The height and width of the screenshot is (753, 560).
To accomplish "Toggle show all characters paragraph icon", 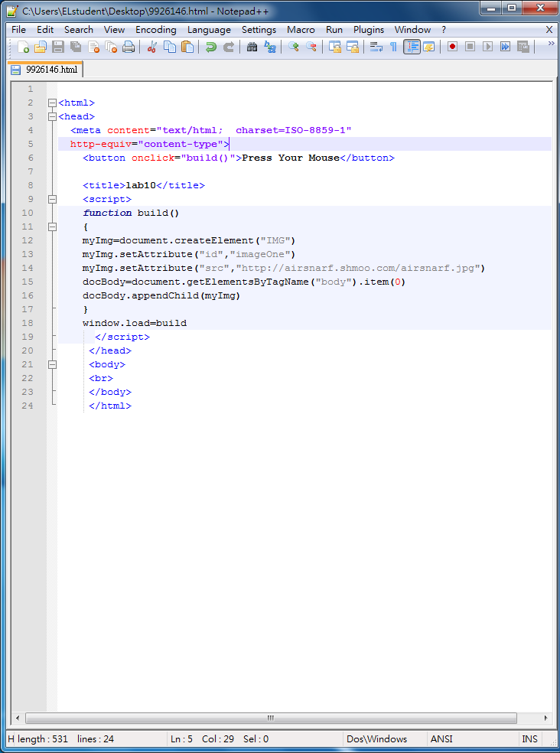I will click(393, 47).
